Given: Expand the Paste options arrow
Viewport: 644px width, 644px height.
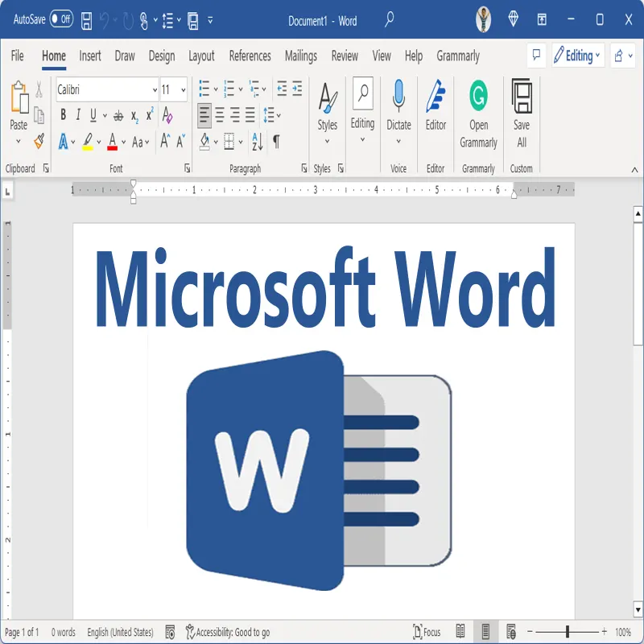Looking at the screenshot, I should (18, 142).
